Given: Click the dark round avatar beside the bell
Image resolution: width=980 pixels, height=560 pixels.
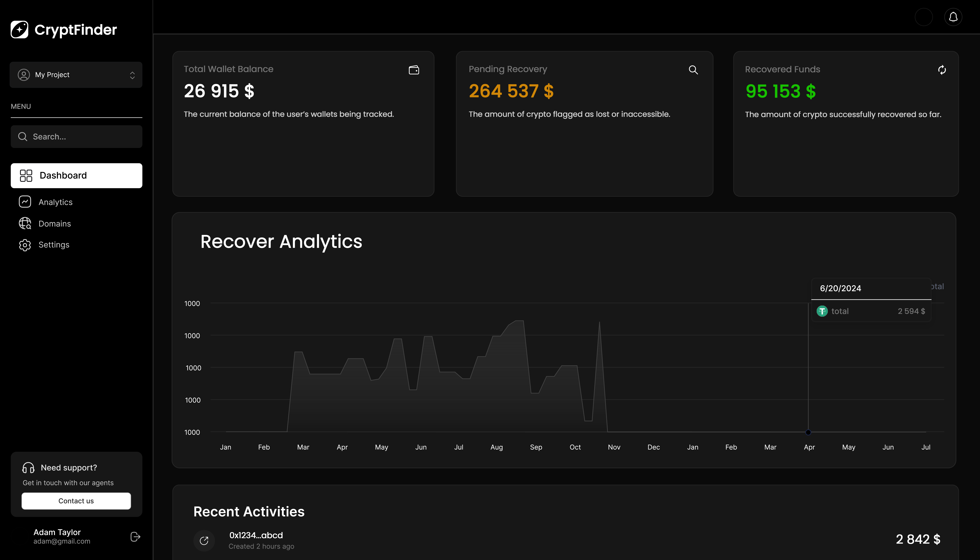Looking at the screenshot, I should pyautogui.click(x=924, y=17).
